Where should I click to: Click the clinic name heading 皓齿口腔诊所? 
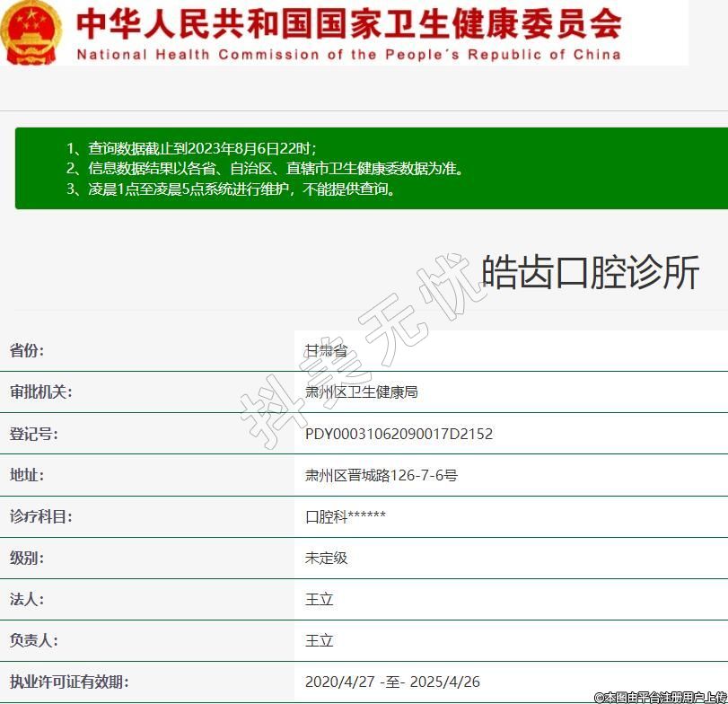coord(590,272)
